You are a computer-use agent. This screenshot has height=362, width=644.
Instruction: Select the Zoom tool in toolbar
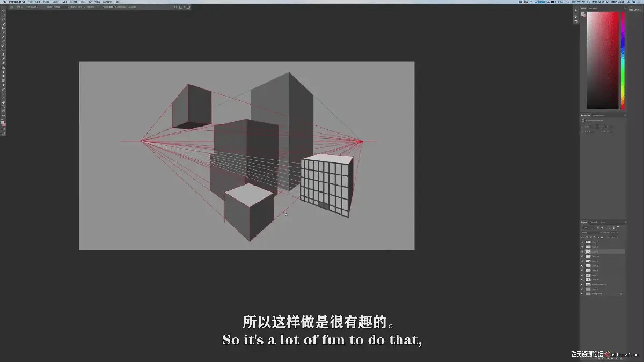pos(3,106)
